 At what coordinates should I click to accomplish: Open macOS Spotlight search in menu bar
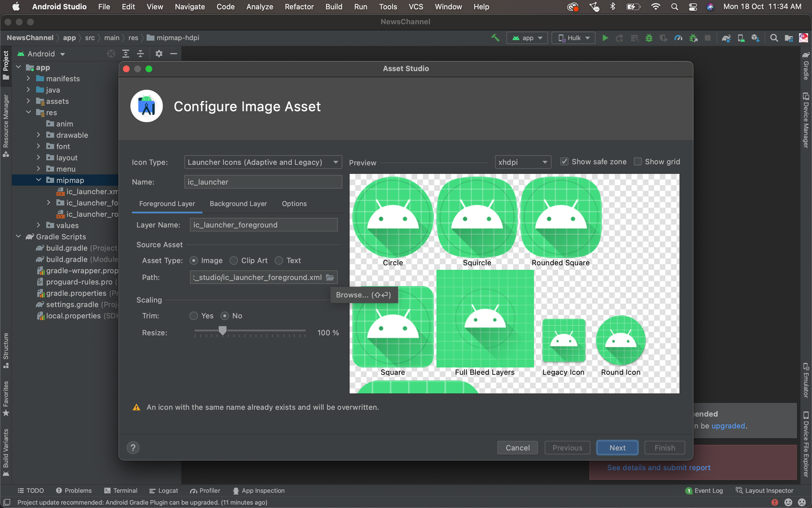pyautogui.click(x=674, y=7)
